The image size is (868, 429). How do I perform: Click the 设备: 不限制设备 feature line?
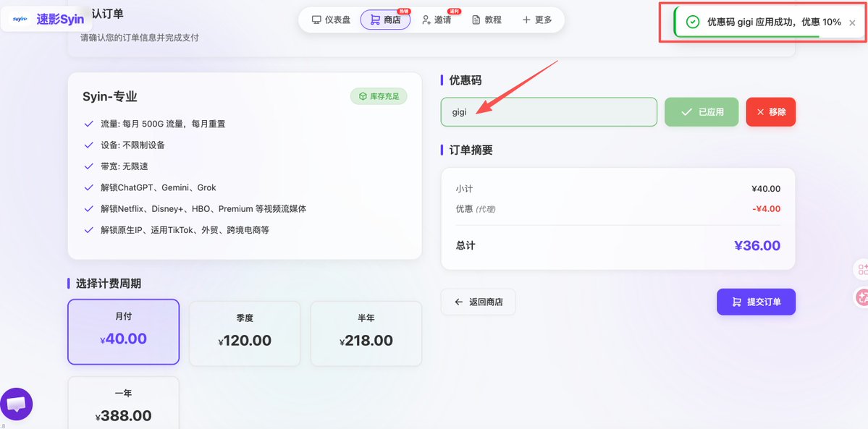click(132, 145)
